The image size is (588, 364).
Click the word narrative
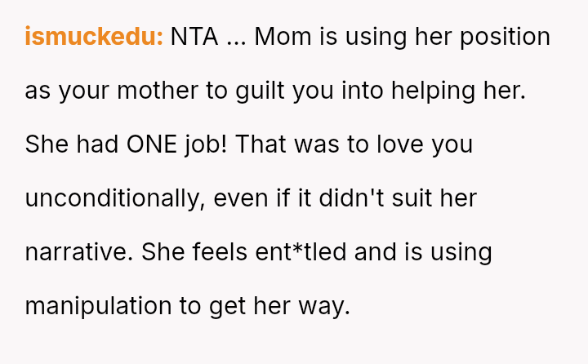click(76, 252)
